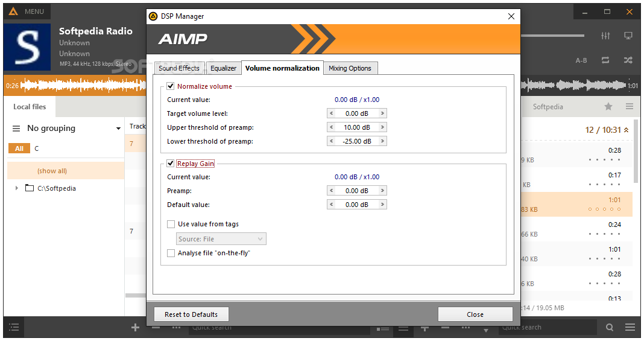Increase Replay Gain Default value

click(382, 205)
